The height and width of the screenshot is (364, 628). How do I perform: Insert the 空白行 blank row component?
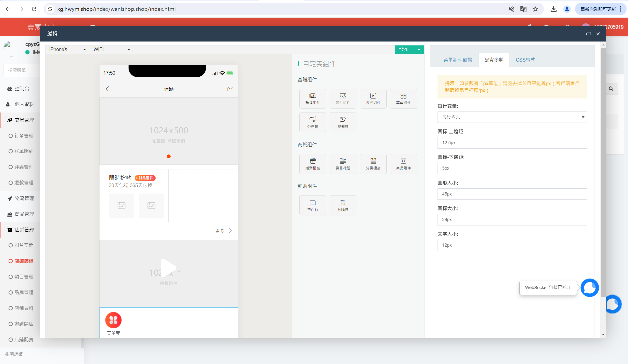pos(312,205)
